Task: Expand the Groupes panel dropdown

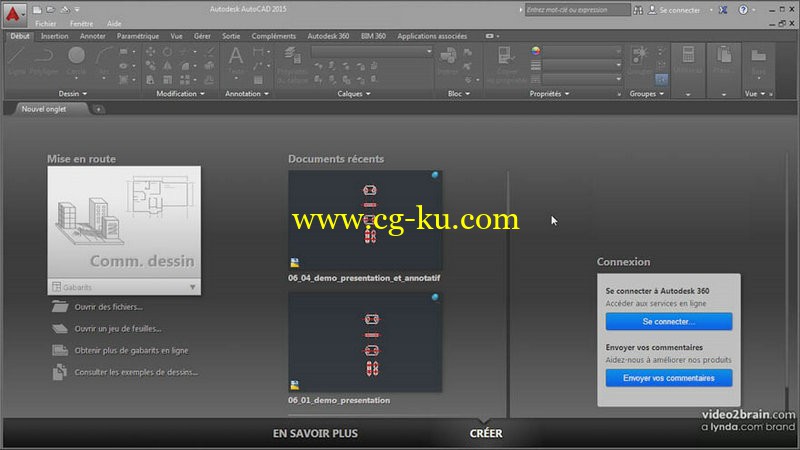Action: pos(646,94)
